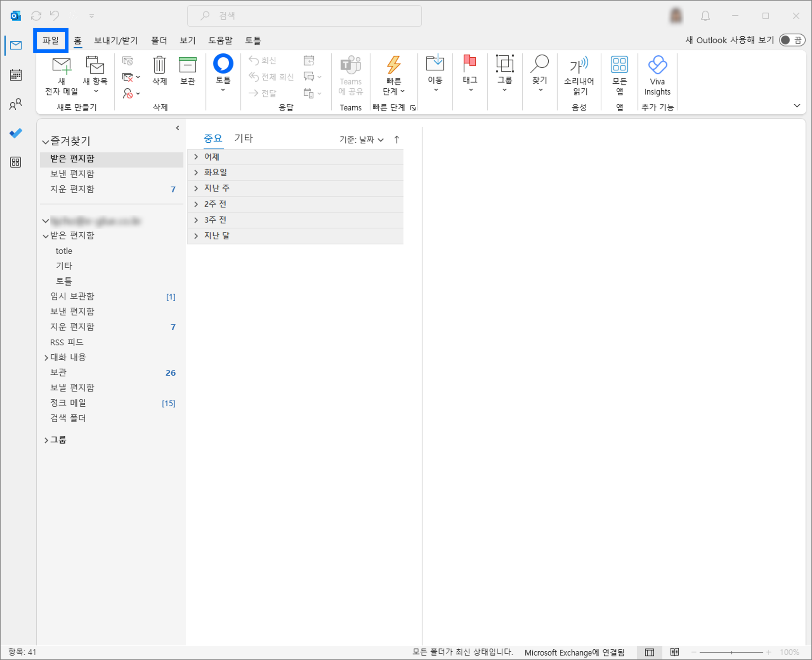Expand the Yesterday (어제) message group
Viewport: 812px width, 660px height.
tap(196, 157)
